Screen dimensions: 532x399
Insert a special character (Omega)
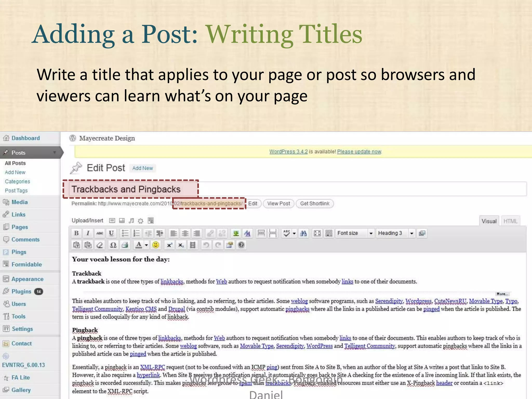tap(113, 245)
